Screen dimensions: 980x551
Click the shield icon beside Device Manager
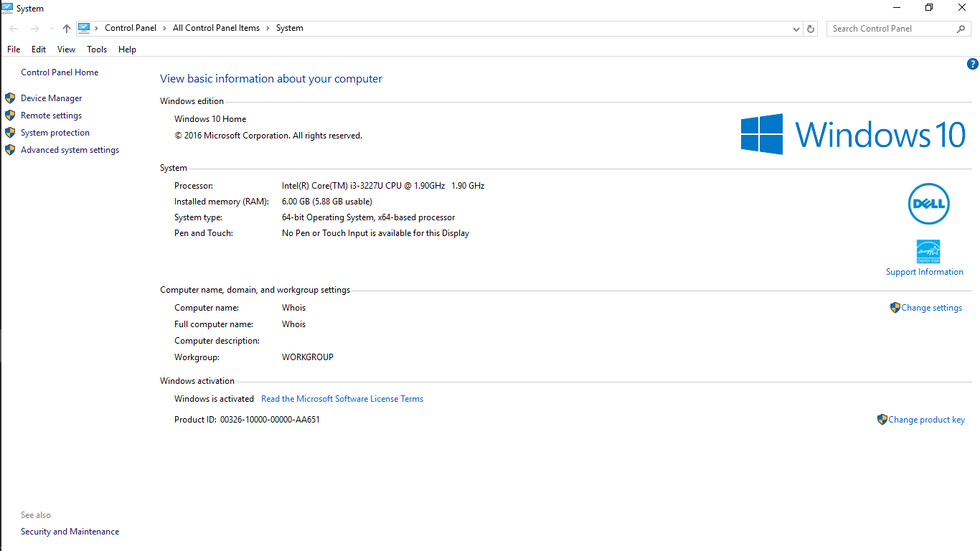10,98
